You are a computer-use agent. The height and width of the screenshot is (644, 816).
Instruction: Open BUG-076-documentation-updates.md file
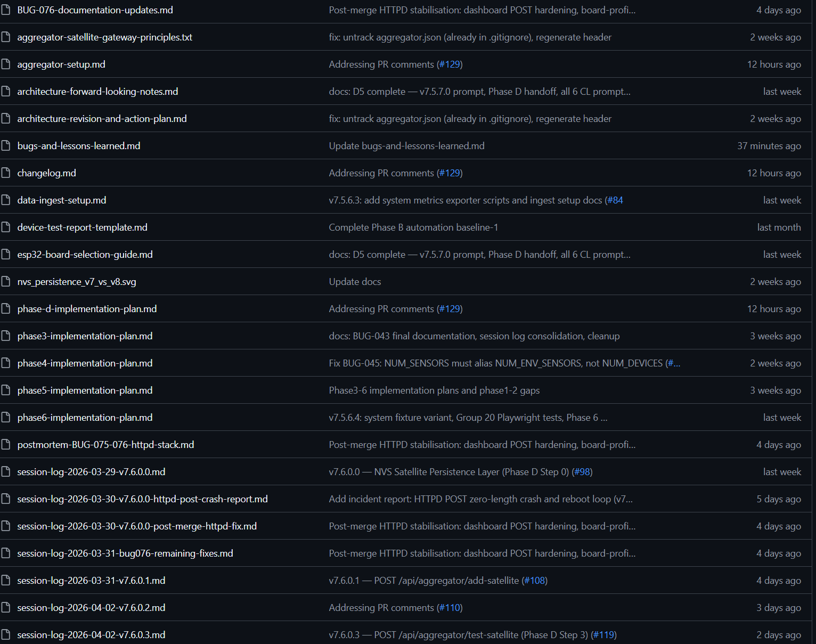[x=95, y=10]
